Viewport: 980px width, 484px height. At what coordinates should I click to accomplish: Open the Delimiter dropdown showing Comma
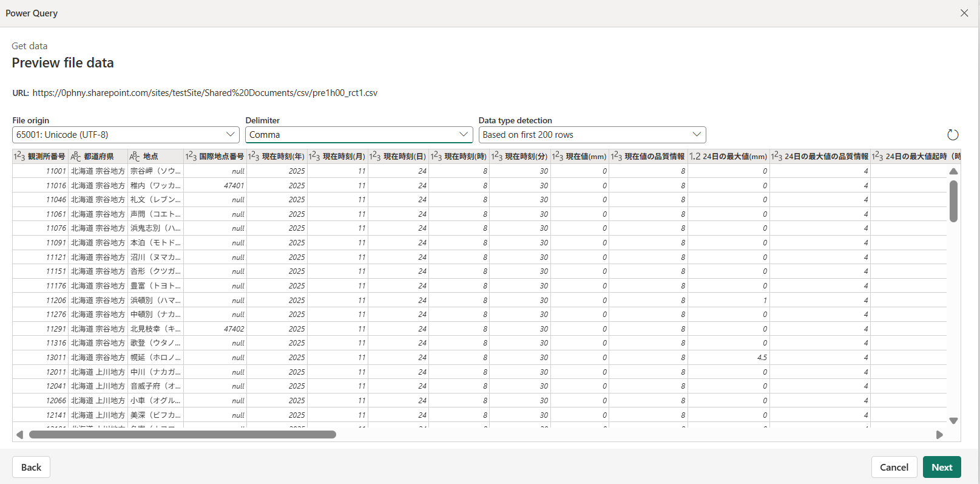coord(359,135)
